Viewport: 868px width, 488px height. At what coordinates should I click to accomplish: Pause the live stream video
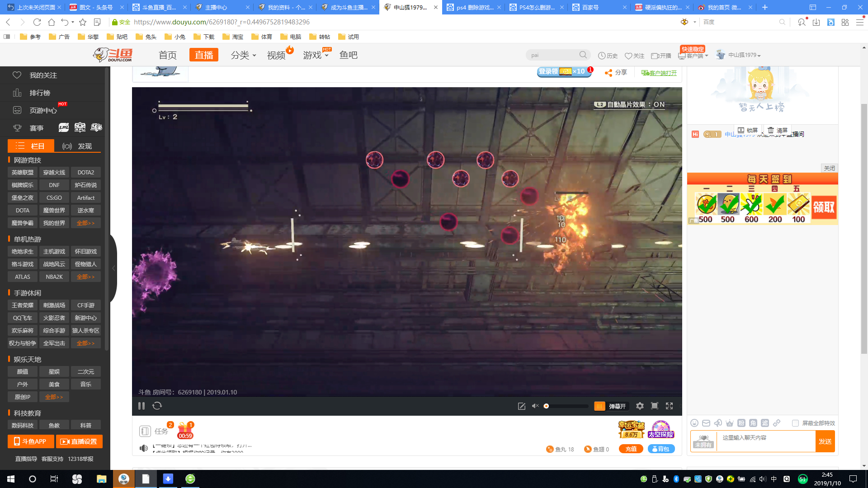point(142,406)
